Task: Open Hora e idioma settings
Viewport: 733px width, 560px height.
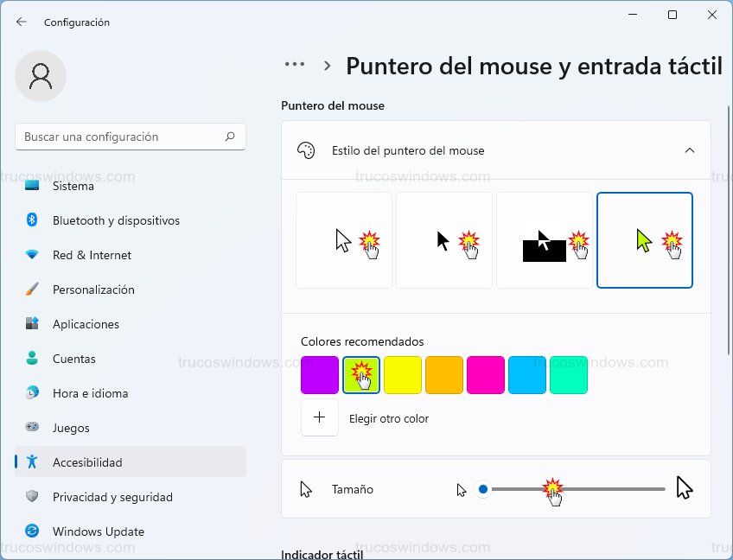Action: coord(89,393)
